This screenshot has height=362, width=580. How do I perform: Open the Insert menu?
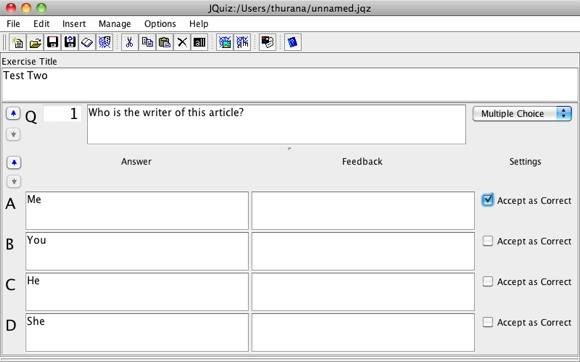coord(74,24)
